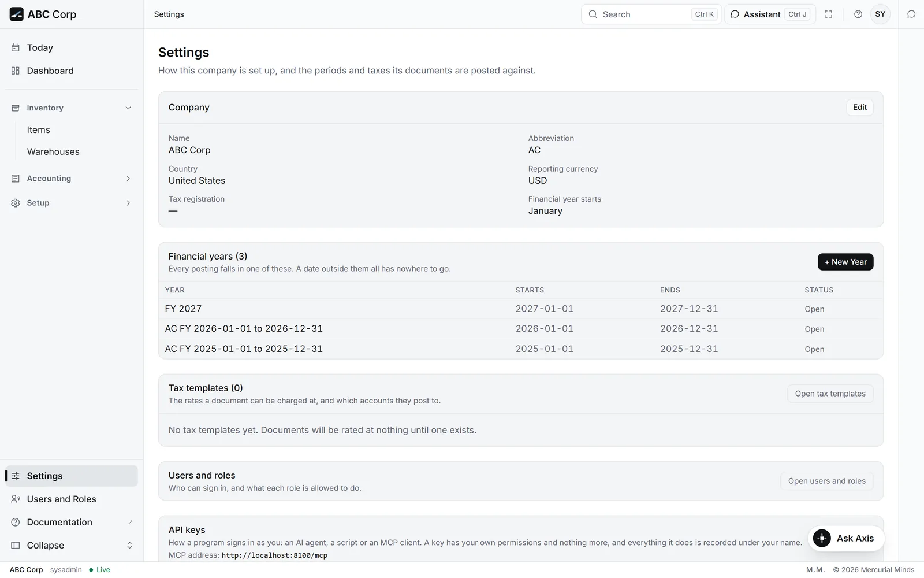Navigate to Dashboard
Image resolution: width=924 pixels, height=578 pixels.
(72, 71)
